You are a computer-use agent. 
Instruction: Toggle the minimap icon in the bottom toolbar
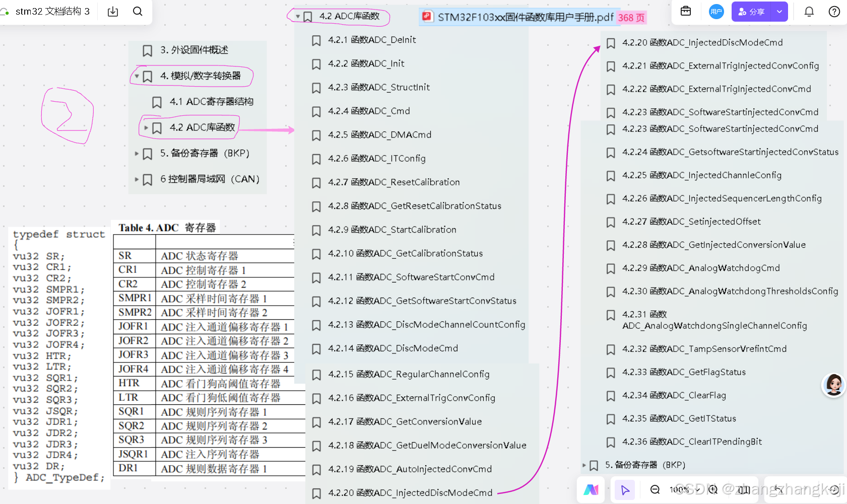point(744,489)
